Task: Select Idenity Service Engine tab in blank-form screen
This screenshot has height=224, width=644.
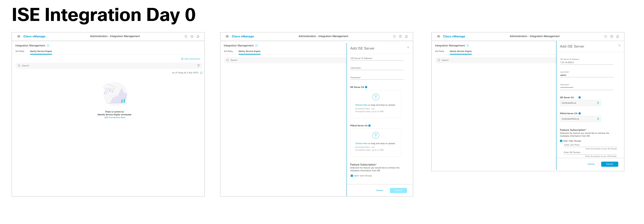Action: tap(249, 51)
